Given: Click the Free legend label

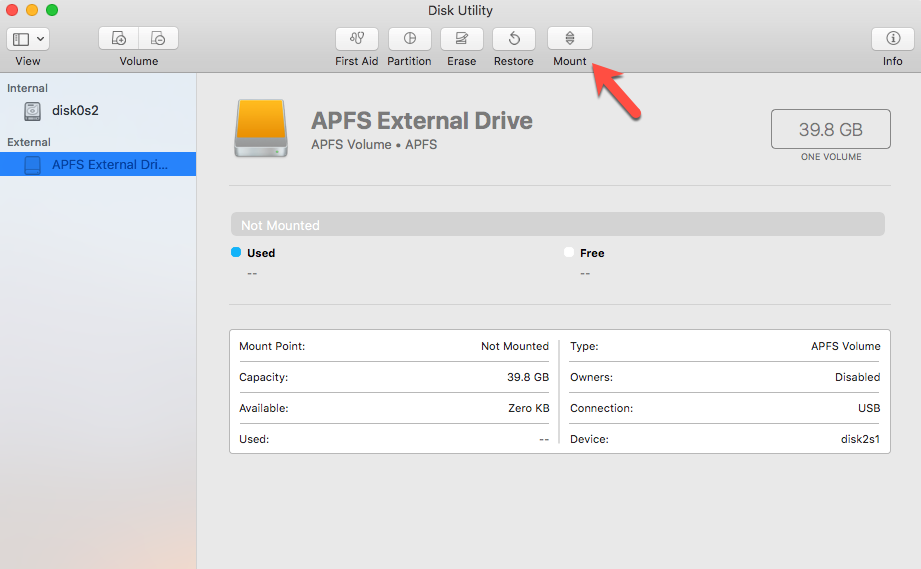Looking at the screenshot, I should point(592,253).
